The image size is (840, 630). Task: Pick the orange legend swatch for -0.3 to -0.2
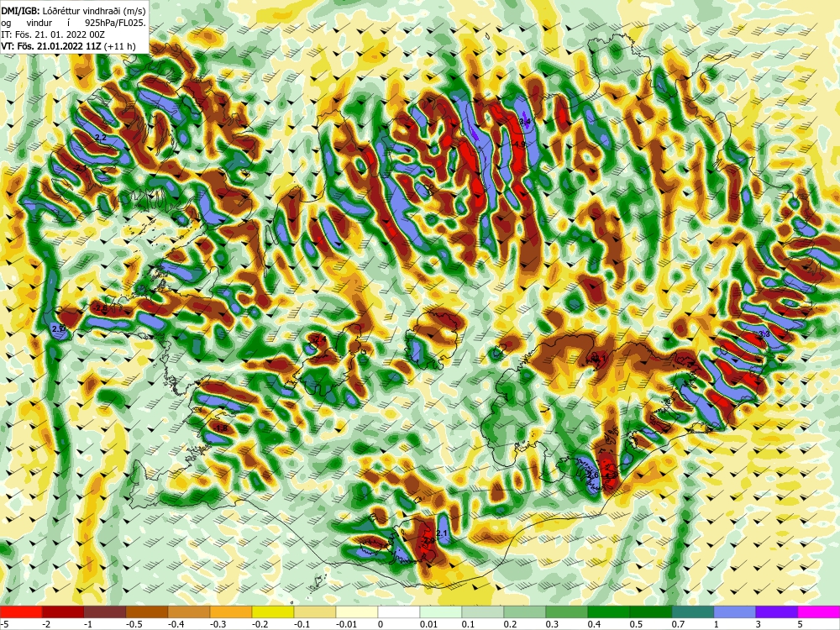(231, 612)
